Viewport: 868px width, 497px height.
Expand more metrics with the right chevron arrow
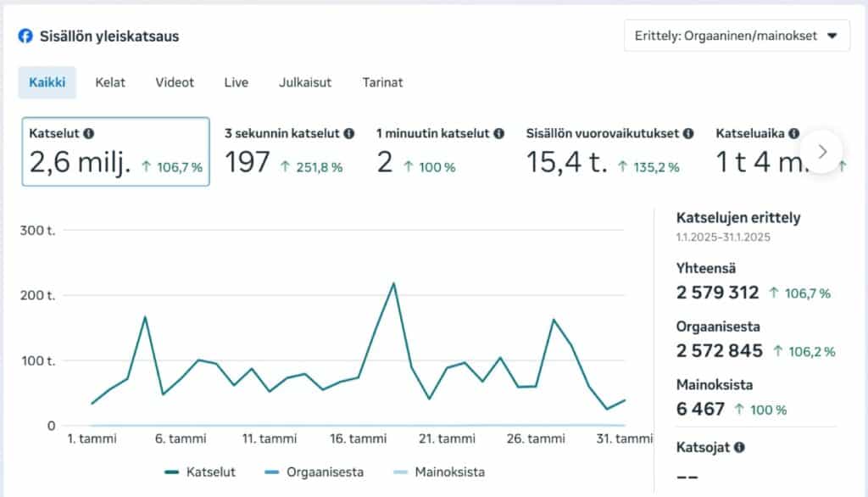coord(821,151)
